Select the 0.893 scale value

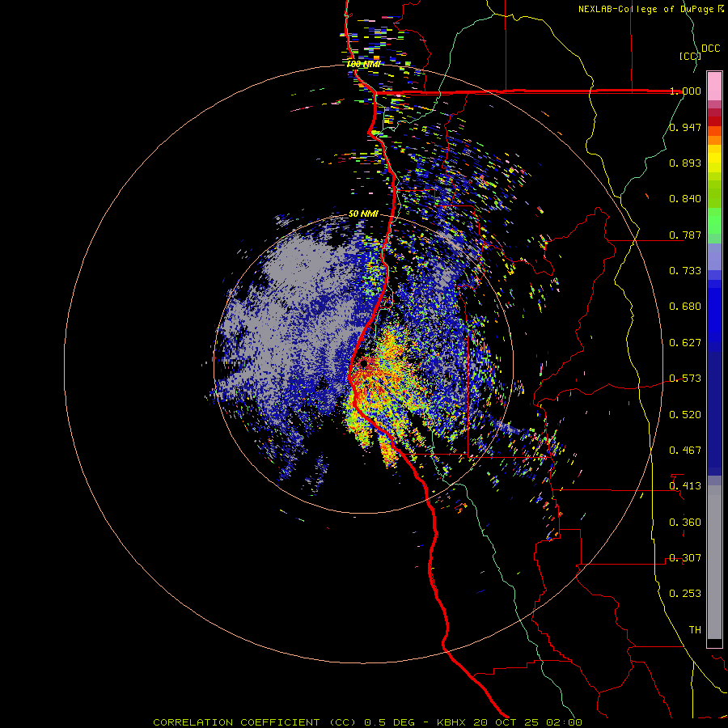click(x=685, y=163)
